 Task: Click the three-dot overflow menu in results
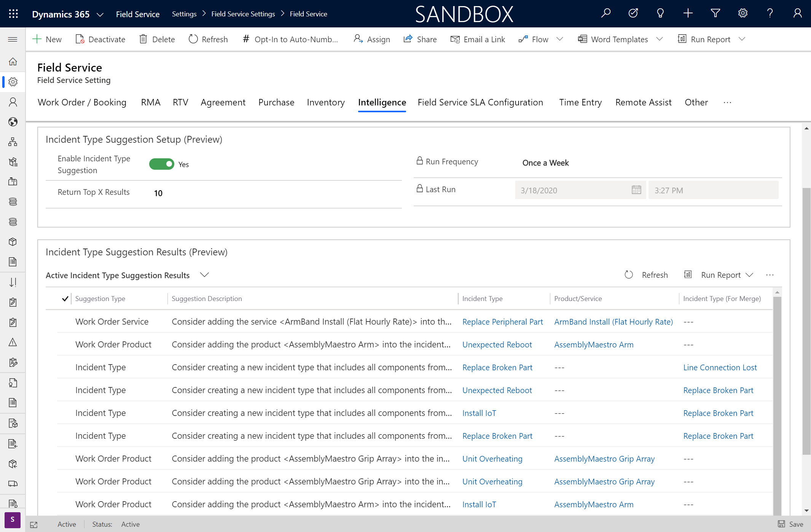(x=771, y=275)
